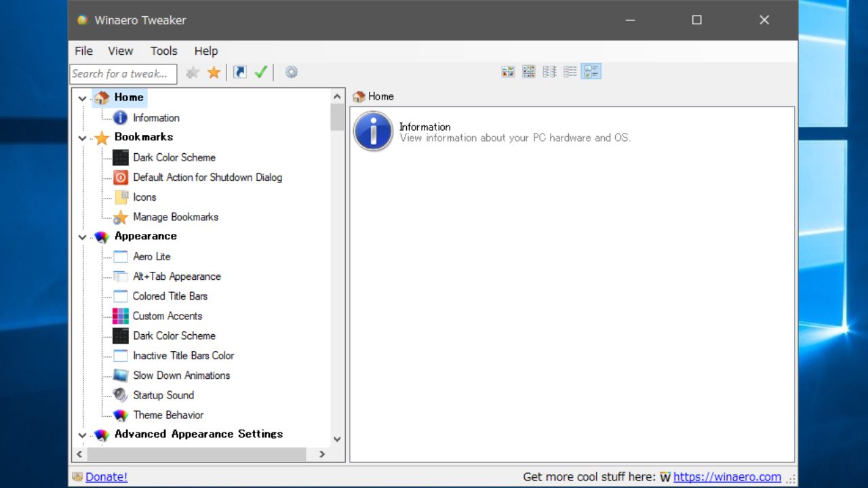868x488 pixels.
Task: Switch to the second view mode icon
Action: click(529, 72)
